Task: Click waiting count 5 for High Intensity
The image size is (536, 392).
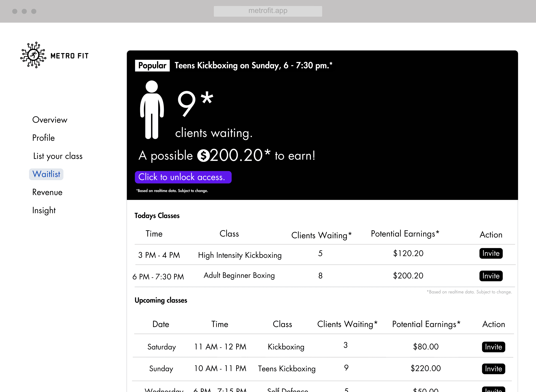Action: click(320, 253)
